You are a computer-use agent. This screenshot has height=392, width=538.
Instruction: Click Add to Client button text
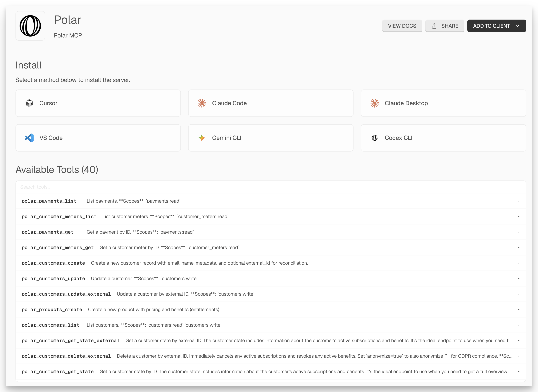492,26
